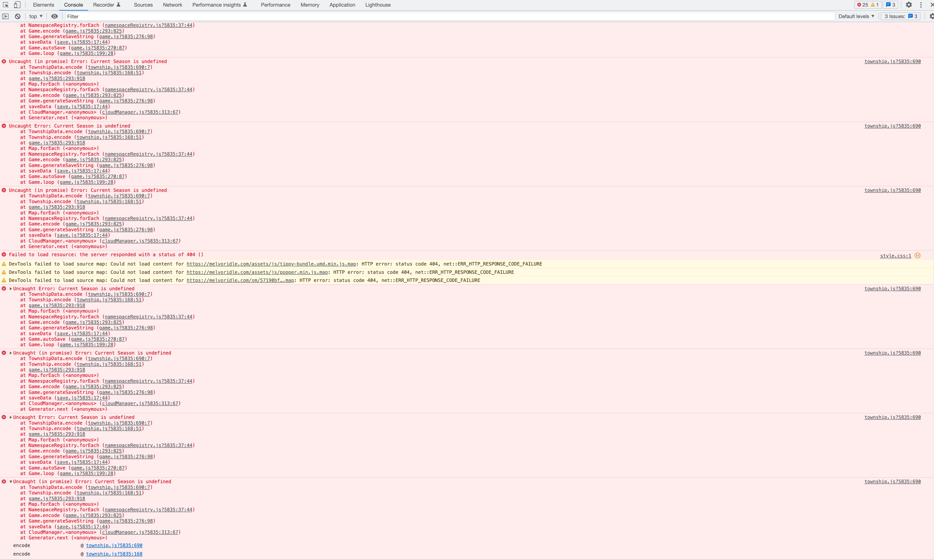This screenshot has width=934, height=560.
Task: Open the DevTools settings gear
Action: click(x=909, y=5)
